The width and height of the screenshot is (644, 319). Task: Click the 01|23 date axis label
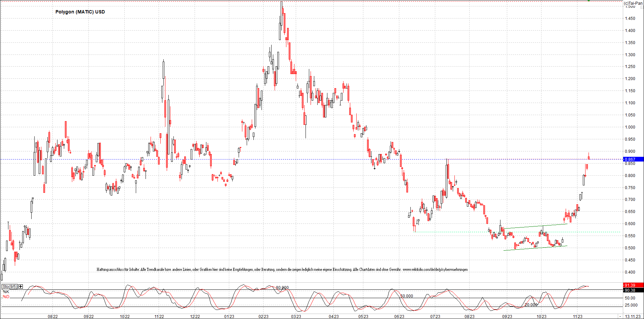[x=229, y=316]
